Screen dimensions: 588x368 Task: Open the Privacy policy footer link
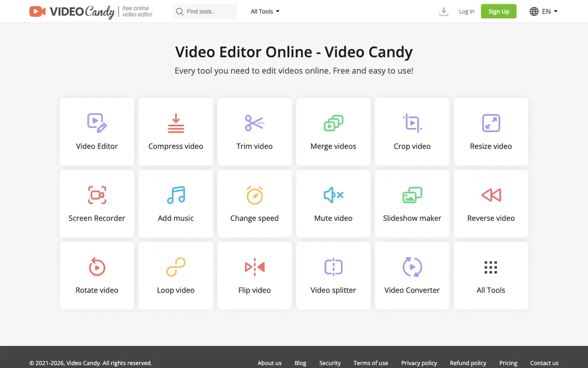pos(419,363)
